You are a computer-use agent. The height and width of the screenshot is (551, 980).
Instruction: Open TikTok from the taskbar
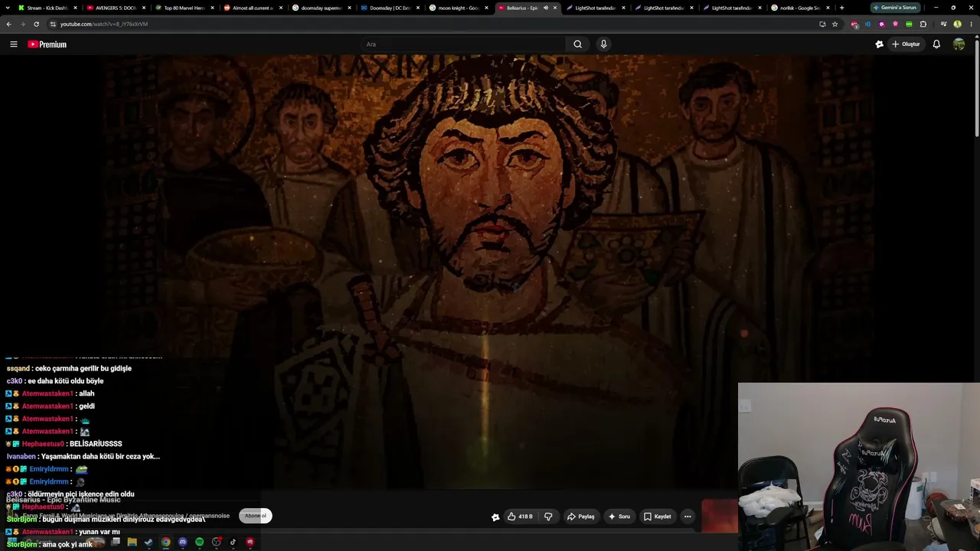tap(234, 543)
